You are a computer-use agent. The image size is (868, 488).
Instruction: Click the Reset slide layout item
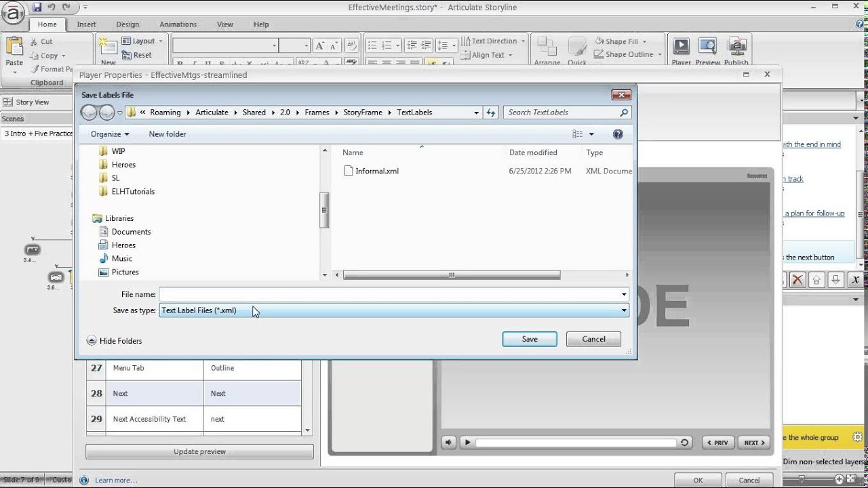coord(136,55)
